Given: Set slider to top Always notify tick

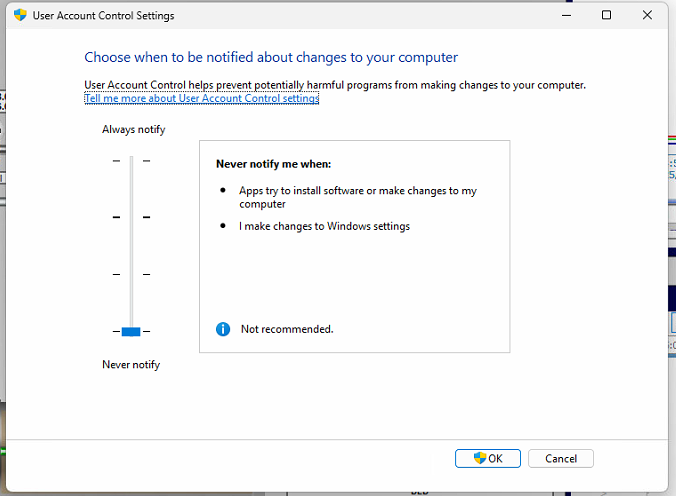Looking at the screenshot, I should 131,161.
